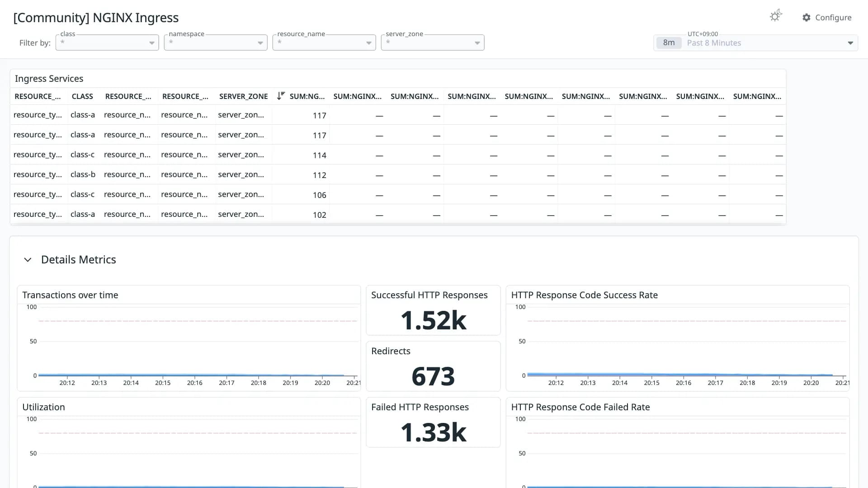
Task: Open the Past 8 Minutes time range selector
Action: coord(755,43)
